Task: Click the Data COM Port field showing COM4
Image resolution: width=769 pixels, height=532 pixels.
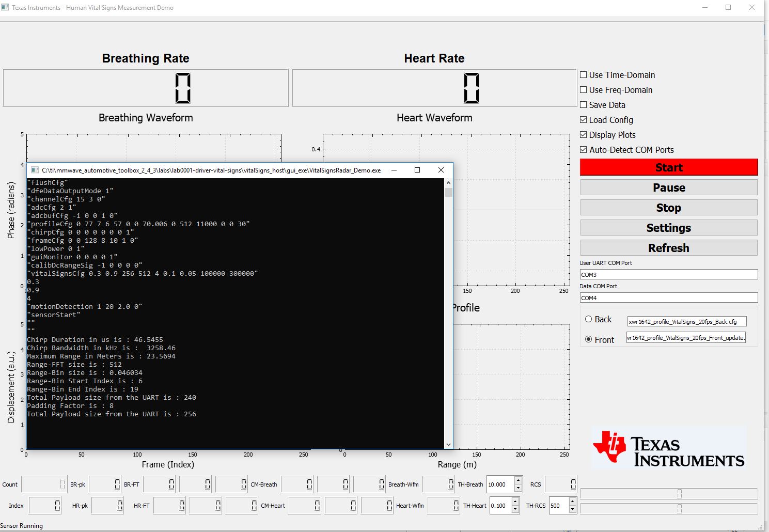Action: pos(669,298)
